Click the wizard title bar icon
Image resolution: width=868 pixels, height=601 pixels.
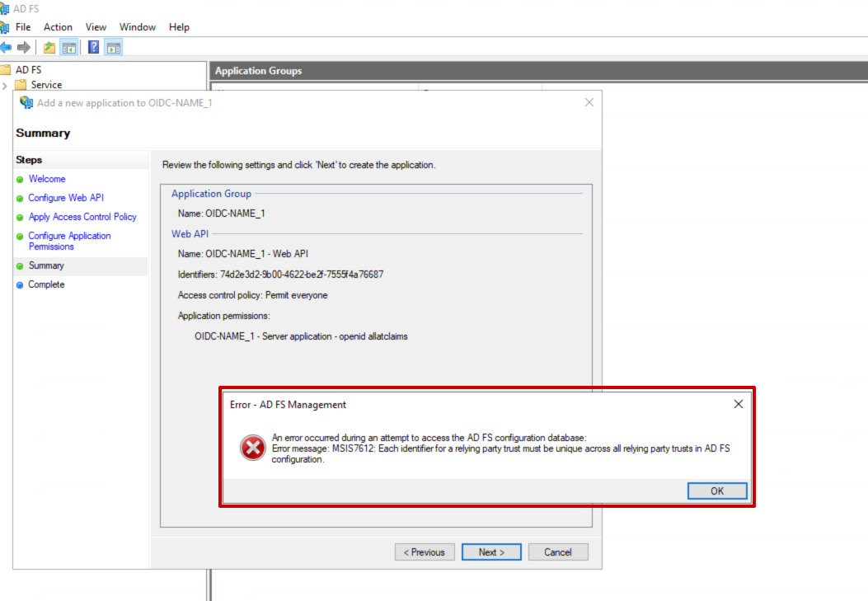tap(26, 102)
